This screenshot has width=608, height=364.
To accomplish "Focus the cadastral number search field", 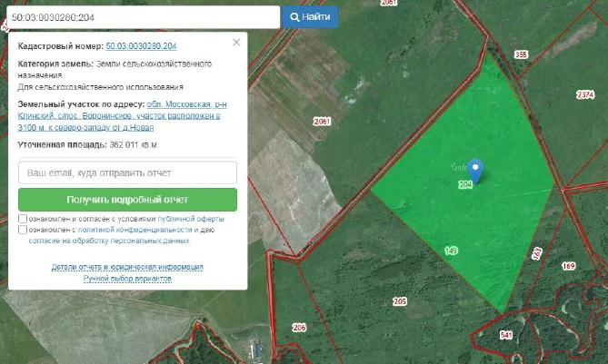I will tap(143, 17).
